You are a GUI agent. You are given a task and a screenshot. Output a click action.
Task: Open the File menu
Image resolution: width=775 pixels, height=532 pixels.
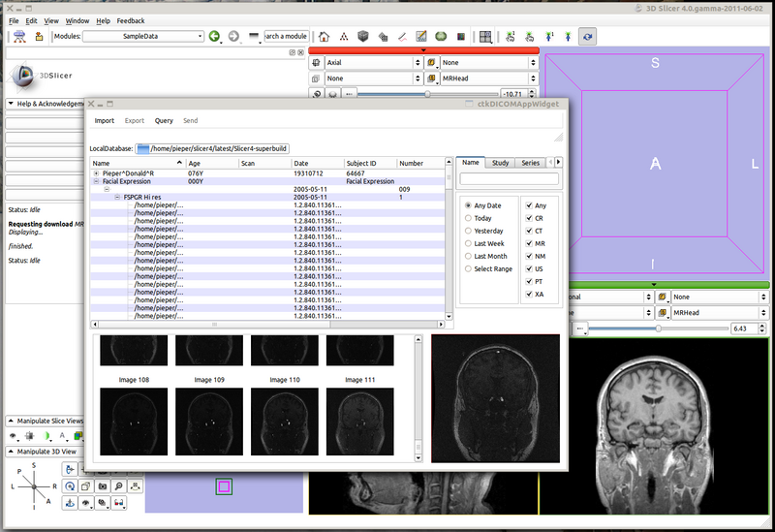click(x=14, y=20)
